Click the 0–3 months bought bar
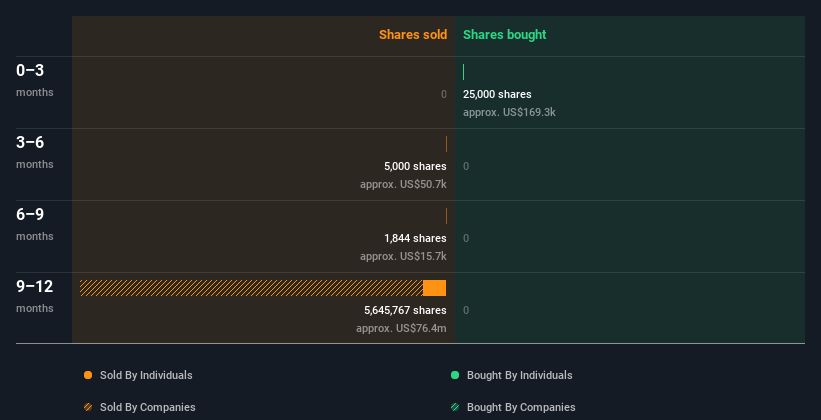 (464, 72)
